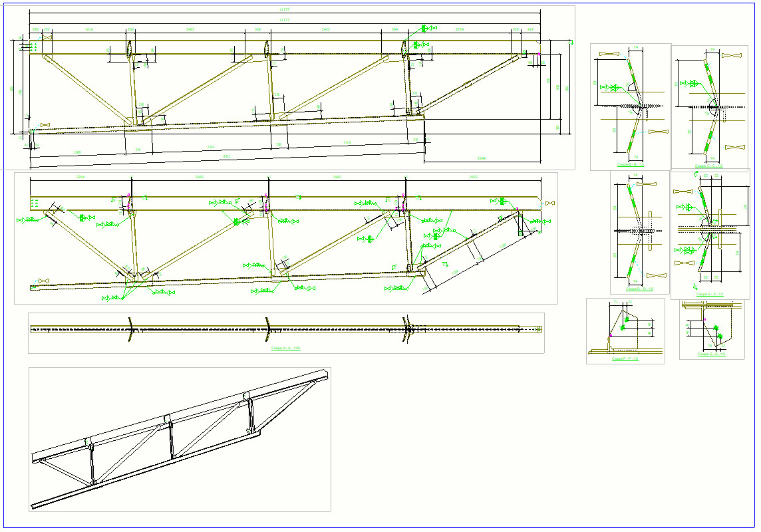Click the Coupe F-F 1:5 caption text

tap(625, 358)
